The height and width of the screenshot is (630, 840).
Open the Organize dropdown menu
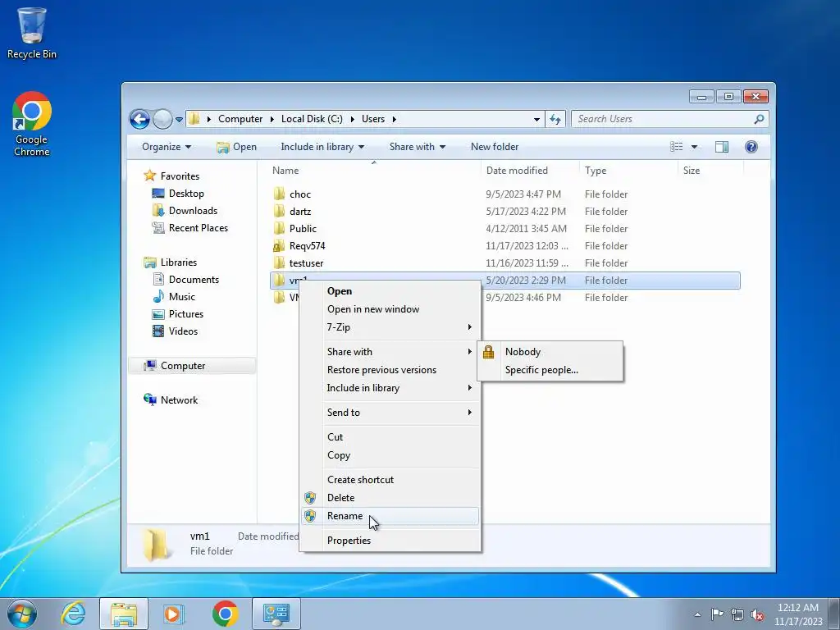[x=167, y=147]
